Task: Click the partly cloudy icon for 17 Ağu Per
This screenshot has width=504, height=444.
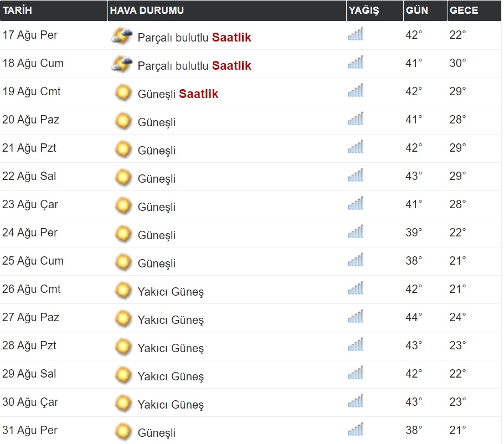Action: click(x=122, y=36)
